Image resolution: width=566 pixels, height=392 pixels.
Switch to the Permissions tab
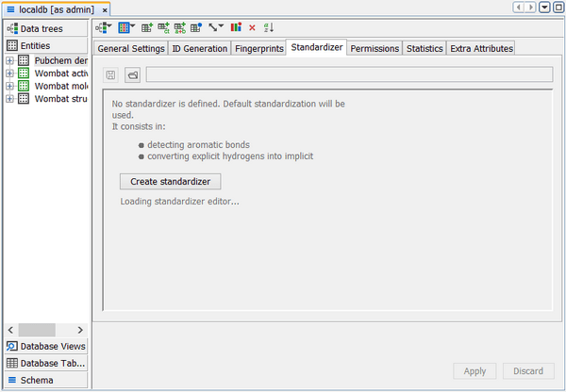(x=375, y=48)
